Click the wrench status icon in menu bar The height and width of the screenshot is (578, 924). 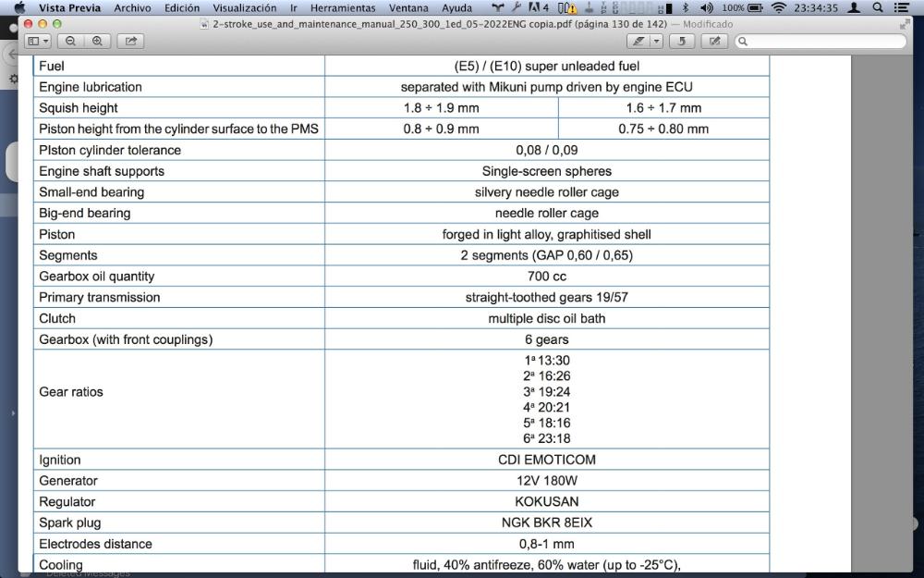click(517, 7)
